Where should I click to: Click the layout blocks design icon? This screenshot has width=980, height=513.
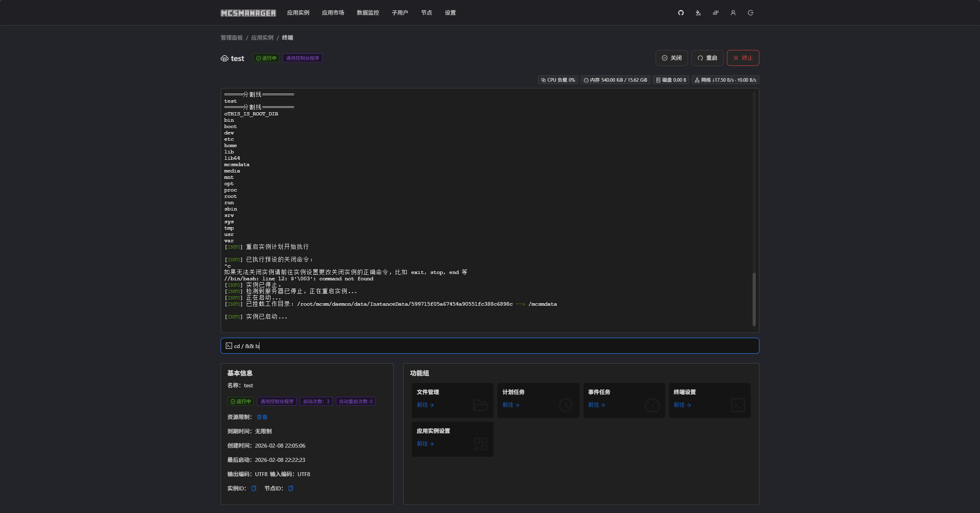[x=715, y=13]
